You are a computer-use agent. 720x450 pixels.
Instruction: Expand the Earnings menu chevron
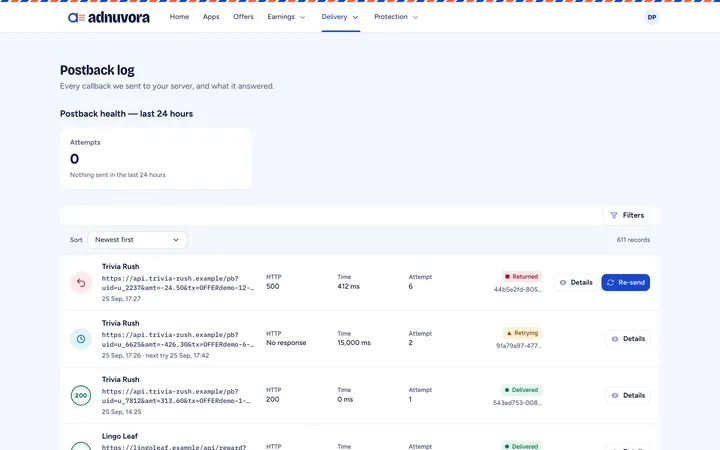[303, 17]
